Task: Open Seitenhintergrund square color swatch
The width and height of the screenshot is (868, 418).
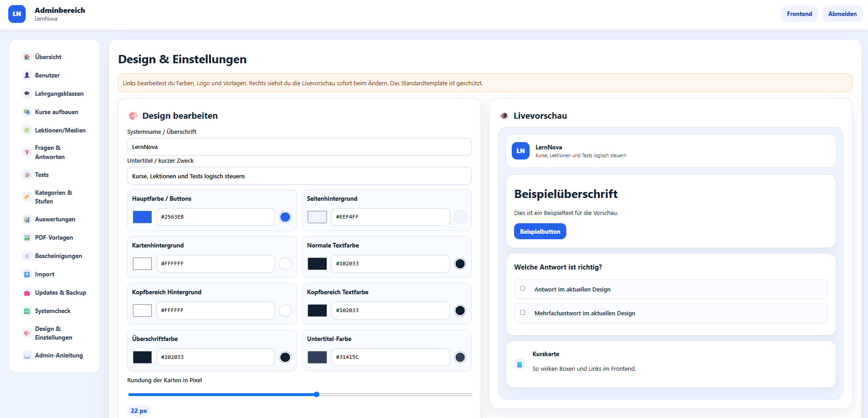Action: [317, 217]
